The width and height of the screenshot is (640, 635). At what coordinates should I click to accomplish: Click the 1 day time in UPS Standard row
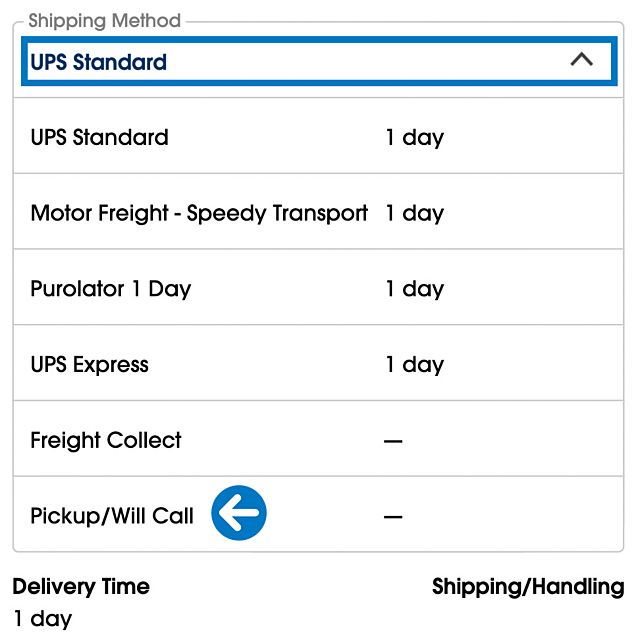414,138
